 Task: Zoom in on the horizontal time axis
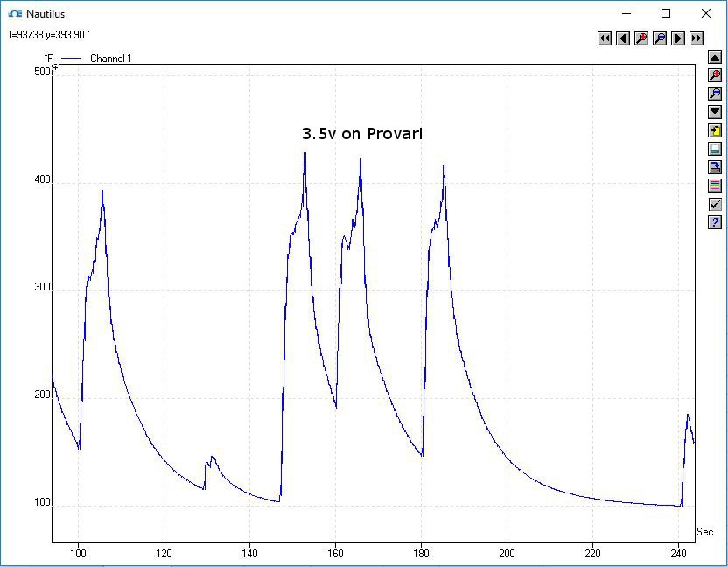(x=641, y=38)
